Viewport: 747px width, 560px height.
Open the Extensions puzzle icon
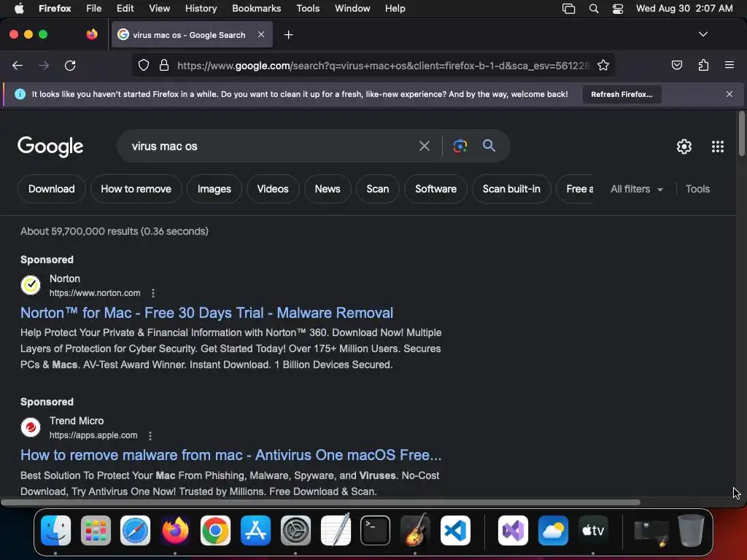[703, 65]
